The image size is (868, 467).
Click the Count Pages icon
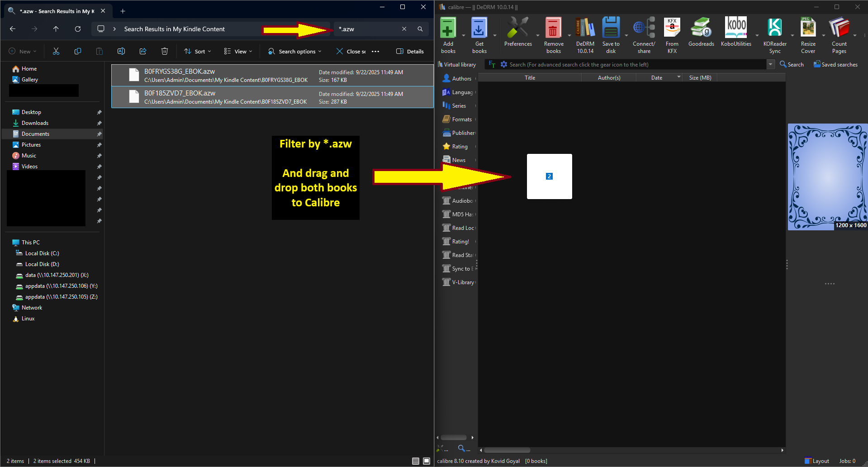[839, 28]
